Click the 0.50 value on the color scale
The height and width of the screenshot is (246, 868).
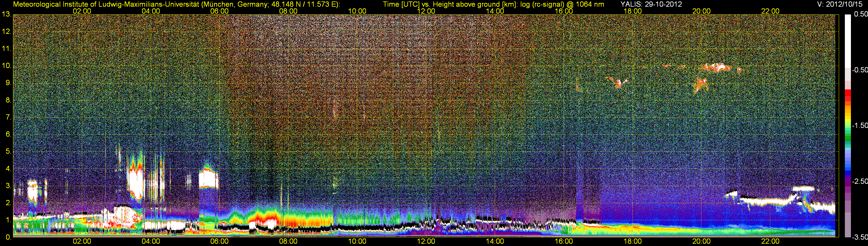[x=860, y=14]
